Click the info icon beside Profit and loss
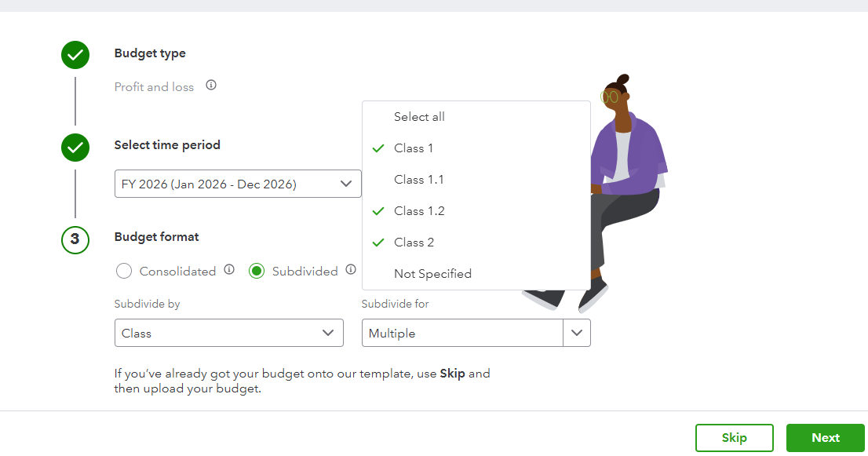 click(x=211, y=86)
